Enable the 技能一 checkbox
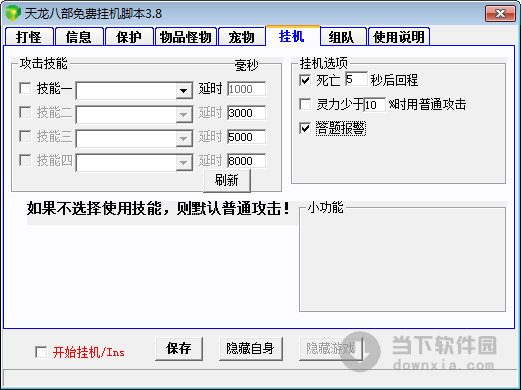521x390 pixels. click(25, 88)
